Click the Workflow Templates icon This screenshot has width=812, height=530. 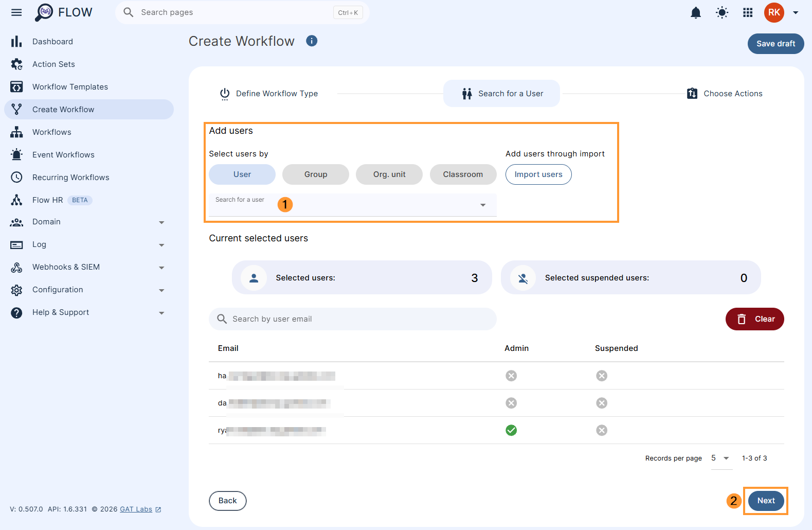[x=16, y=86]
